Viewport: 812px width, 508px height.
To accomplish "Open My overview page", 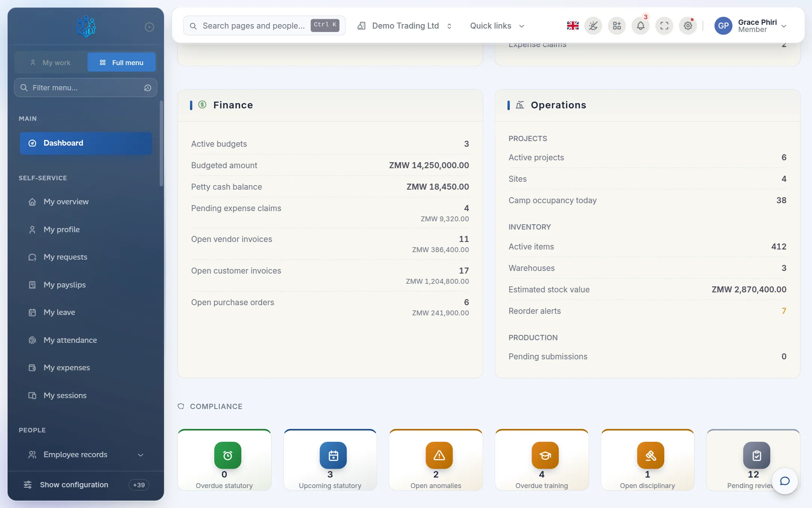I will 86,202.
